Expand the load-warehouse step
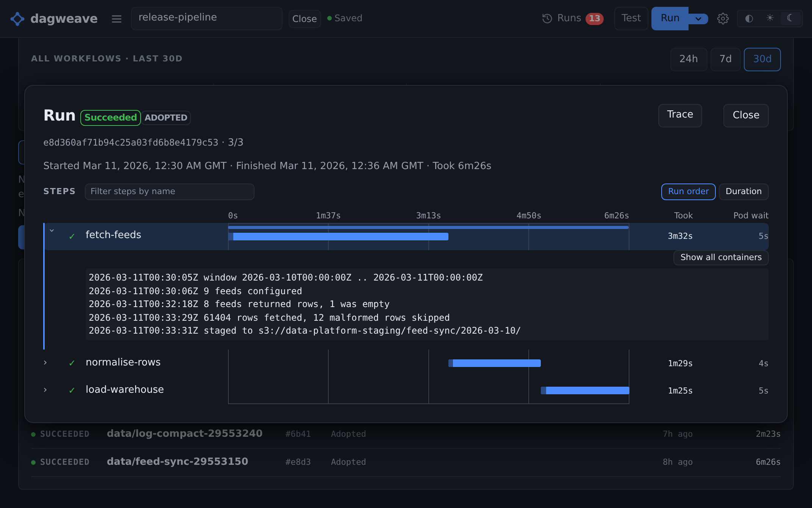 coord(45,390)
